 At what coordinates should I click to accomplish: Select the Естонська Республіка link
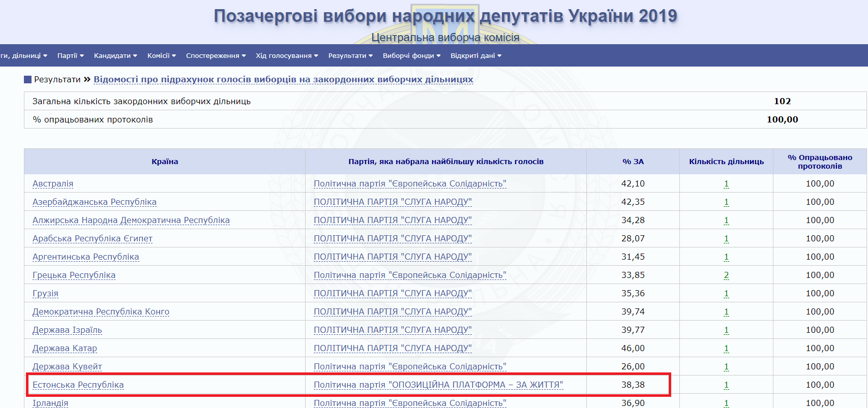(x=78, y=385)
